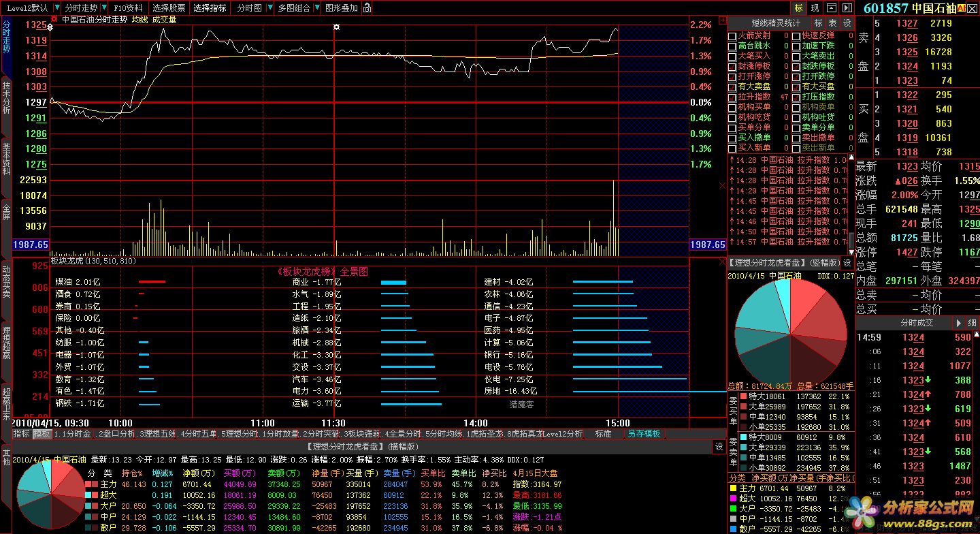Click the scrollbar thumb of the alert list
This screenshot has height=534, width=980.
point(851,240)
